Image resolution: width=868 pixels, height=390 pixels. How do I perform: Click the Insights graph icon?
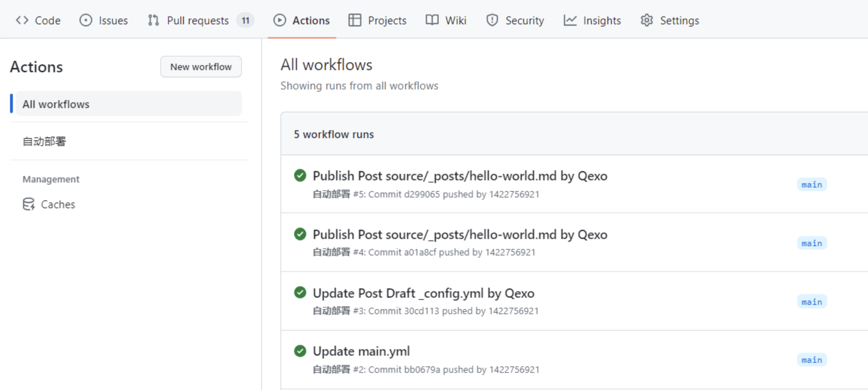[570, 20]
